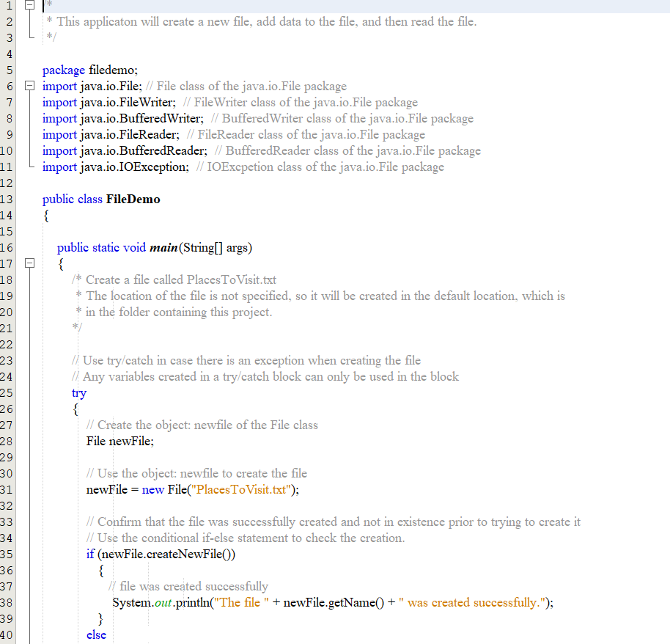Image resolution: width=670 pixels, height=644 pixels.
Task: Click the 'else' keyword on line 40
Action: click(x=96, y=635)
